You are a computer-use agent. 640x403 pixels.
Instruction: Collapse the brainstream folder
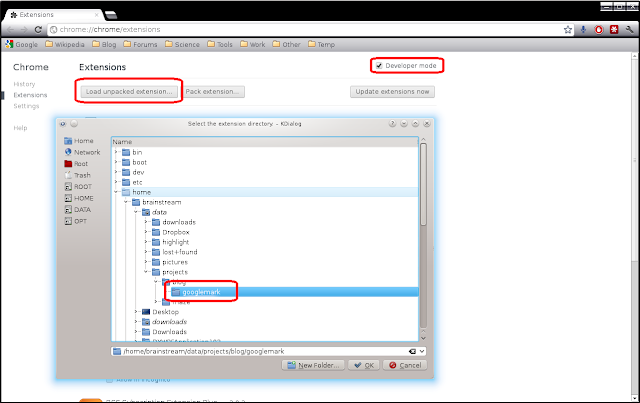coord(126,202)
